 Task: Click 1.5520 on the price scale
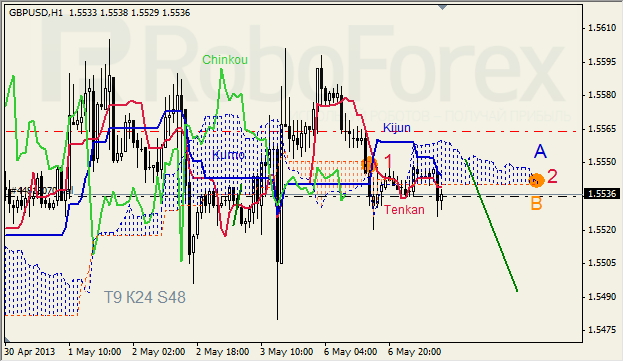(x=602, y=230)
